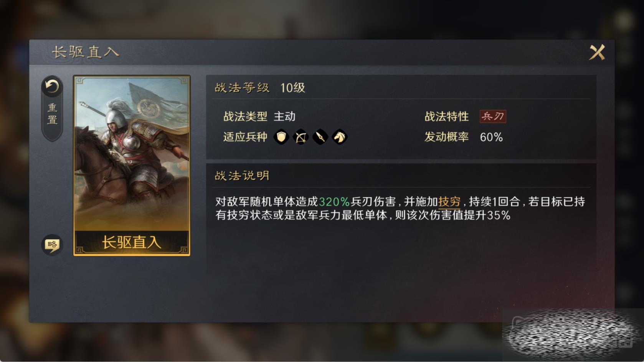644x362 pixels.
Task: Click the 重置 reset arrow icon
Action: 52,87
